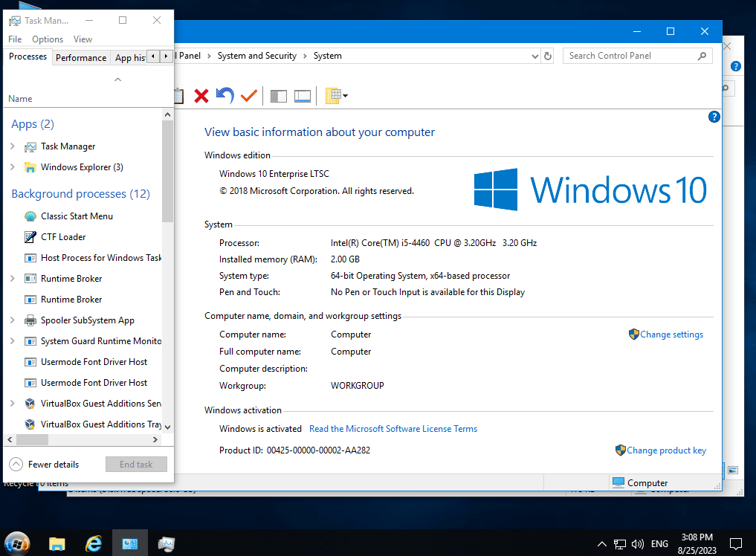Click the red X delete toolbar icon
This screenshot has height=556, width=756.
(201, 95)
